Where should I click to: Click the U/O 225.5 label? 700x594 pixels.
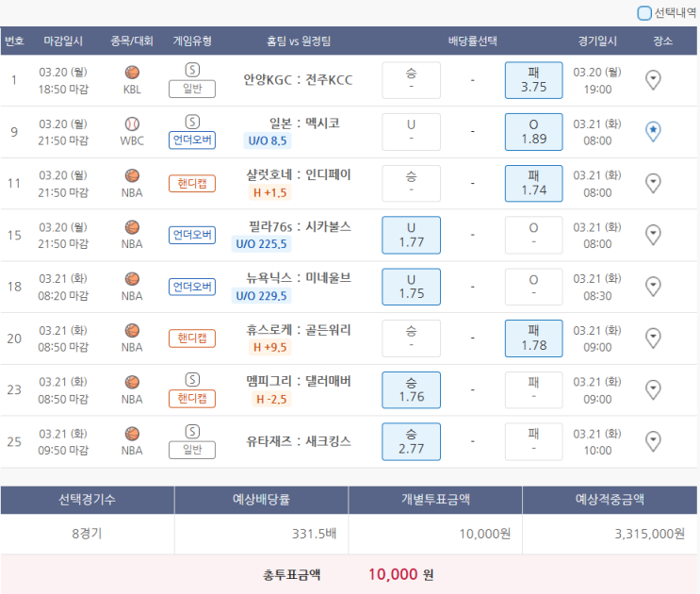(261, 244)
